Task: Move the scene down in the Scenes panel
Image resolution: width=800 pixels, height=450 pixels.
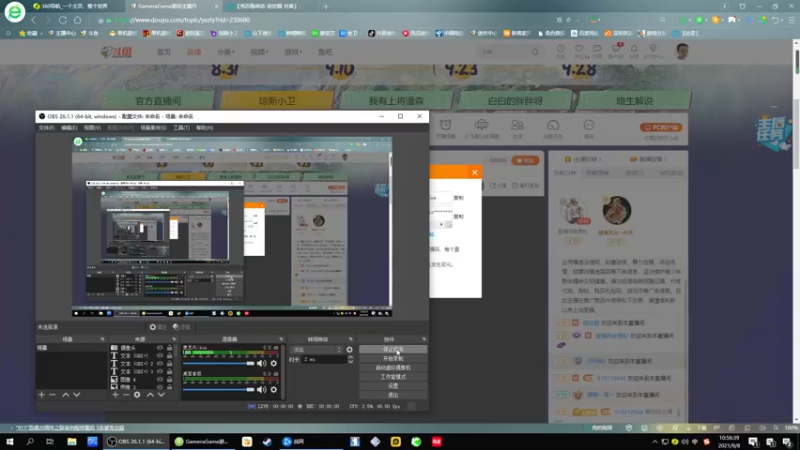Action: 77,394
